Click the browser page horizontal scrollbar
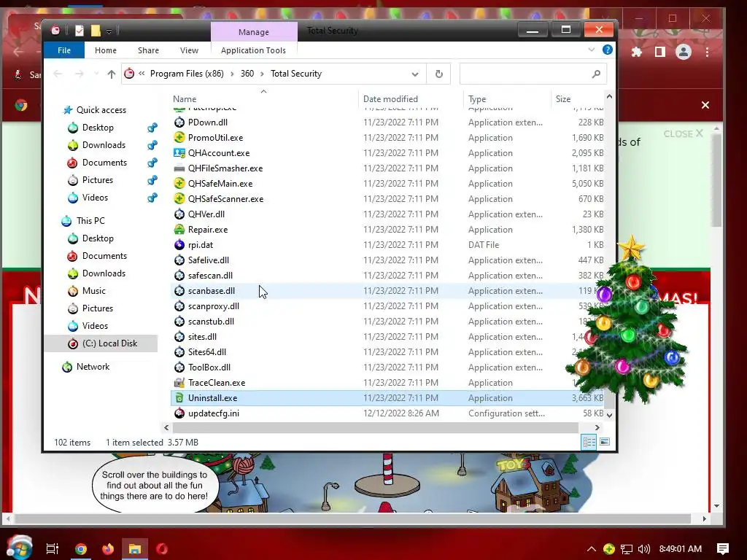The width and height of the screenshot is (747, 560). [x=352, y=518]
